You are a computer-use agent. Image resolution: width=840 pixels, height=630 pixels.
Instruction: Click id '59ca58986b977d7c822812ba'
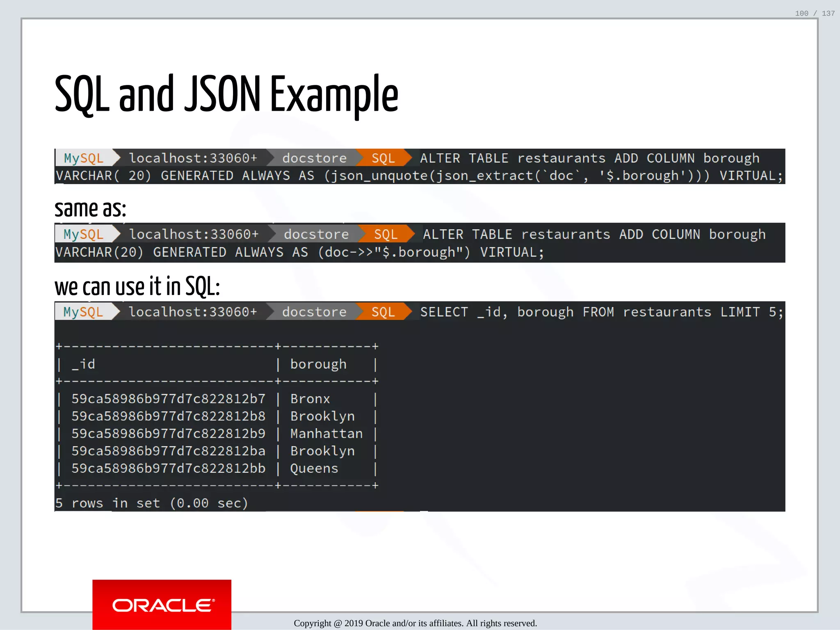pyautogui.click(x=169, y=451)
